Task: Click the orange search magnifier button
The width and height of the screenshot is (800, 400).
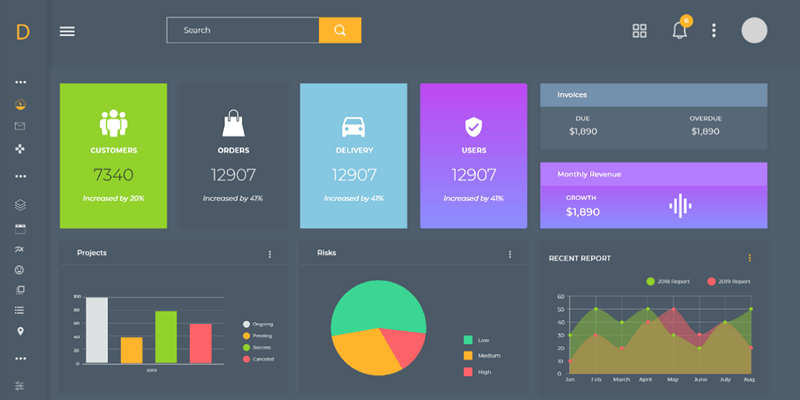Action: click(340, 30)
